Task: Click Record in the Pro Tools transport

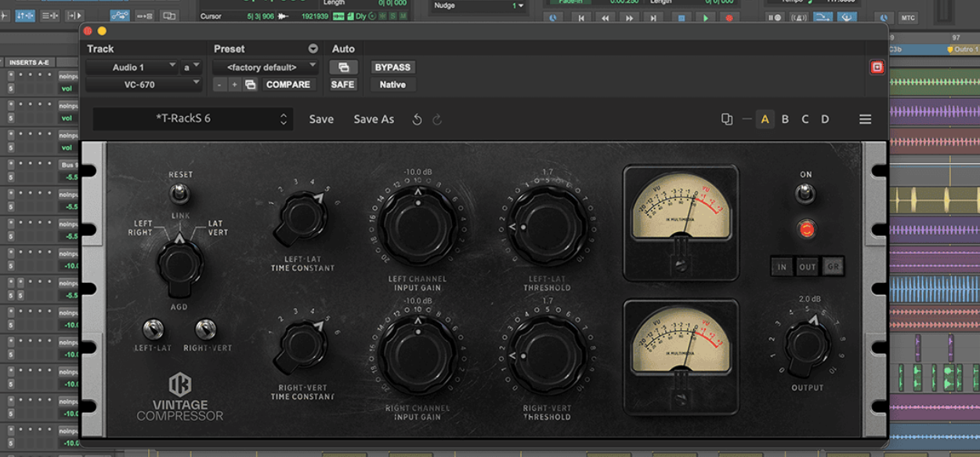Action: (729, 18)
